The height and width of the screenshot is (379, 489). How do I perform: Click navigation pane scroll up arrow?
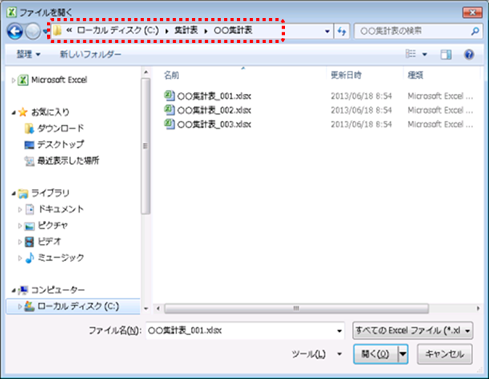pyautogui.click(x=146, y=72)
